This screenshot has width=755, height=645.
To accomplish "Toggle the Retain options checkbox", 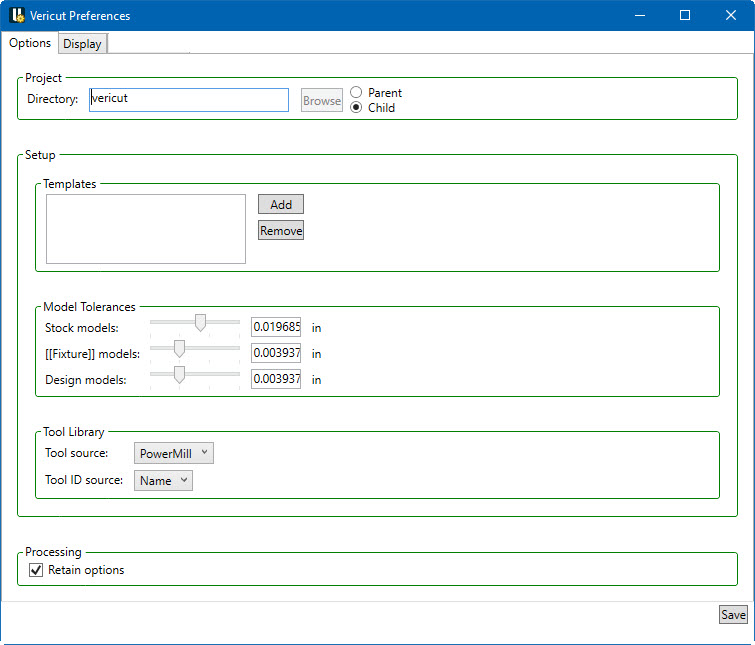I will click(36, 570).
